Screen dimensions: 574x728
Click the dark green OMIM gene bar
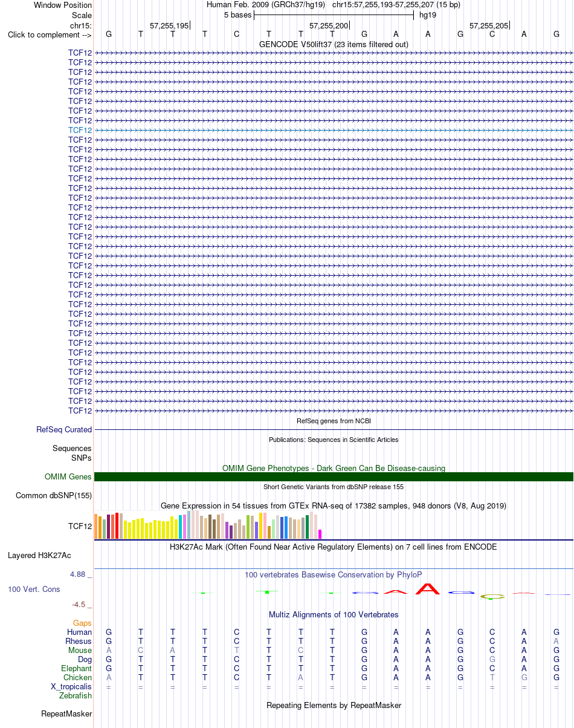(x=334, y=476)
